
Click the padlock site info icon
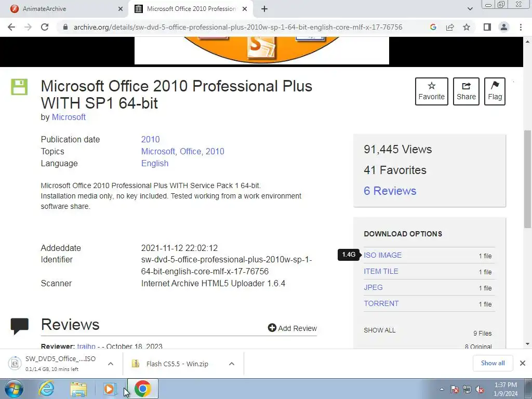[65, 27]
